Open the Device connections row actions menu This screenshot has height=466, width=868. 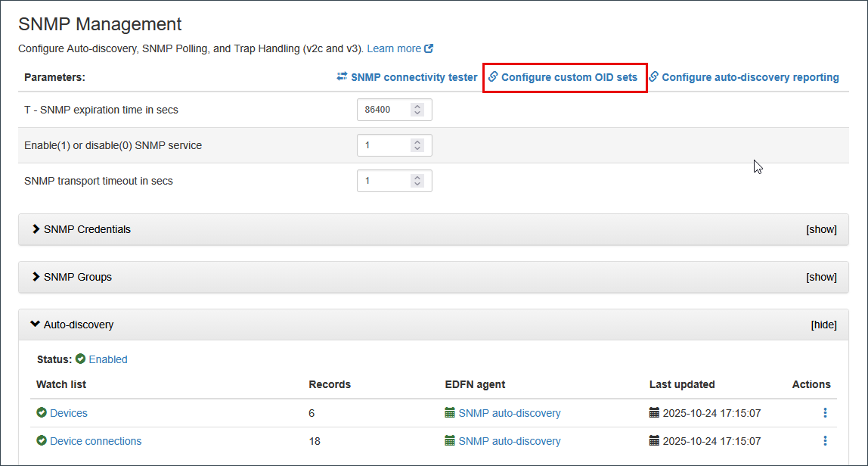pos(824,441)
